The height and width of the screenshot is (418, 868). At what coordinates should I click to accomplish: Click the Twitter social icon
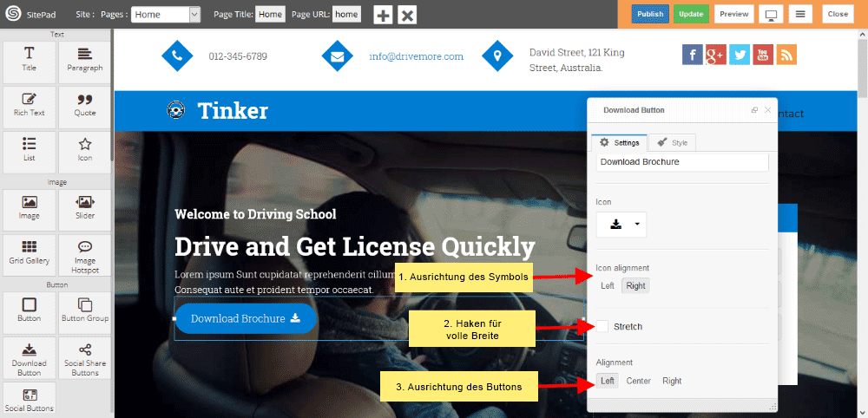click(740, 55)
